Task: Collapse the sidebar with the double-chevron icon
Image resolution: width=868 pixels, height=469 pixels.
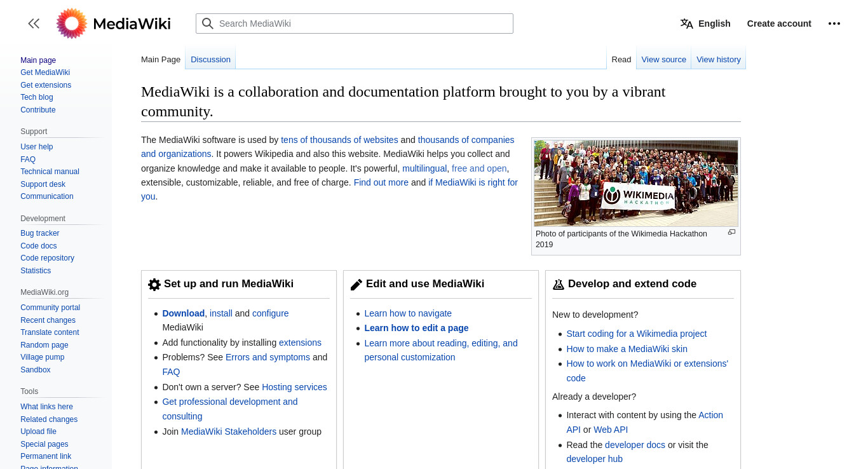Action: [x=34, y=24]
